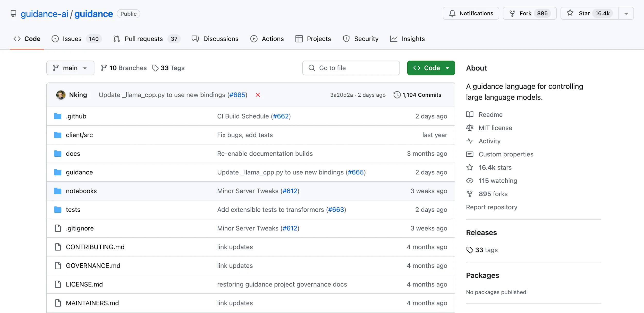Image resolution: width=644 pixels, height=313 pixels.
Task: Open pull request #665 in latest commit header
Action: [237, 95]
